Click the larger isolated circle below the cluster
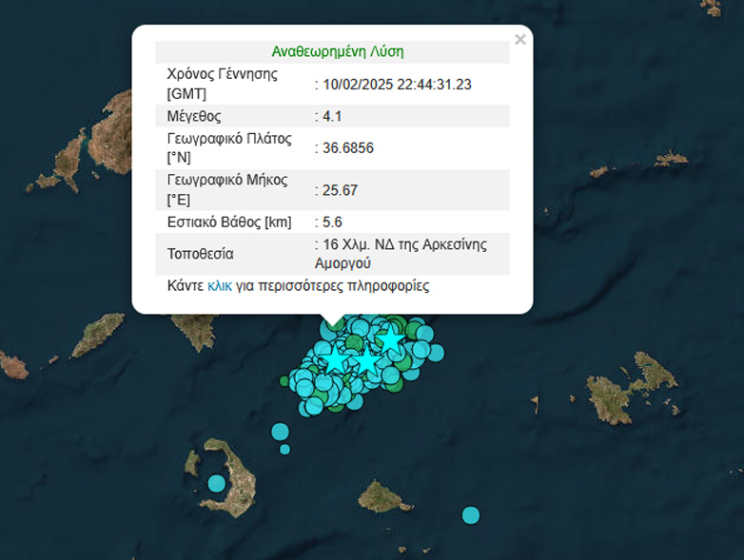Screen dimensions: 744x560 (280, 432)
